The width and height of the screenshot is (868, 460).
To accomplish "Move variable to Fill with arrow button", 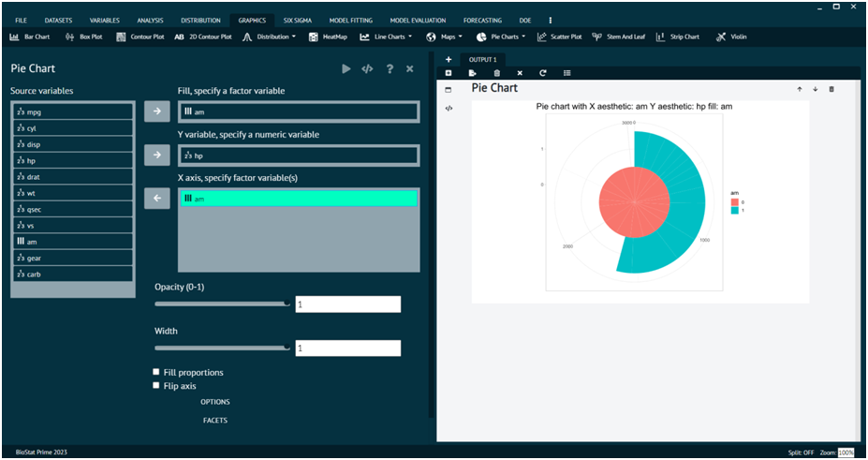I will pyautogui.click(x=157, y=111).
